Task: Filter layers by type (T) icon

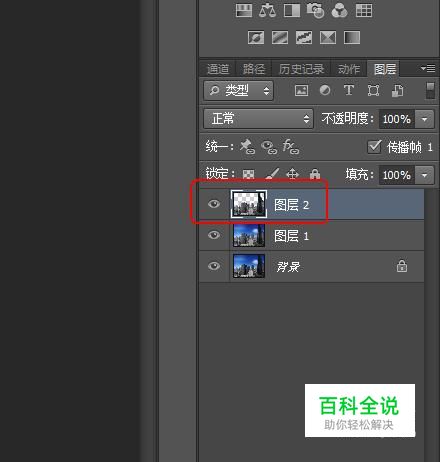Action: click(x=349, y=90)
